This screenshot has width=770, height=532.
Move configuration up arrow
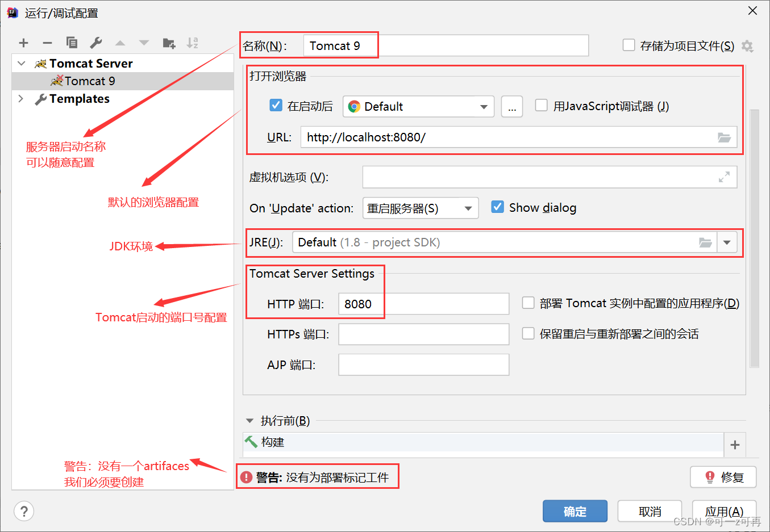click(x=120, y=43)
